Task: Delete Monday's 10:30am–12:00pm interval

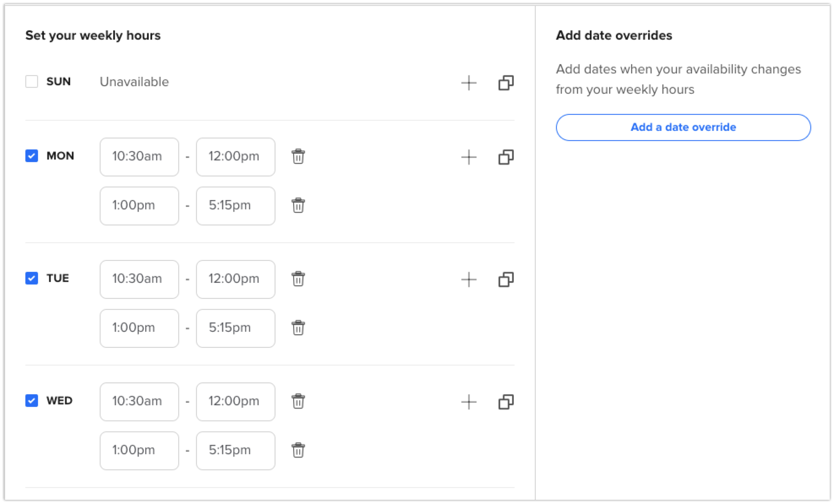Action: (298, 157)
